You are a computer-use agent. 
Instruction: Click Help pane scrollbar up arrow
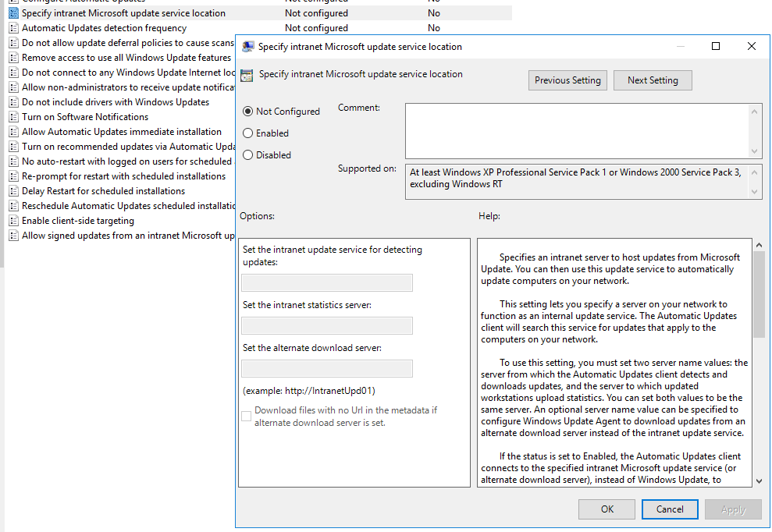pos(759,245)
